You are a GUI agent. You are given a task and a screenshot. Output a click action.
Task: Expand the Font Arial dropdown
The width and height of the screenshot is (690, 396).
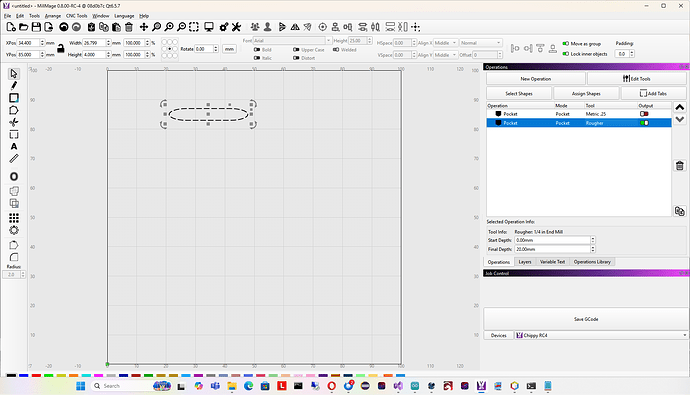pyautogui.click(x=292, y=40)
